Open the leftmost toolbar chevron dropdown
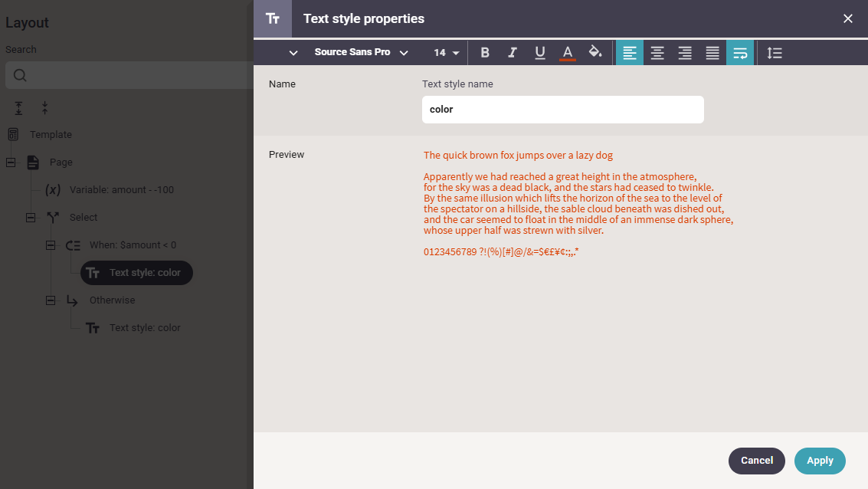The height and width of the screenshot is (489, 868). [x=293, y=53]
